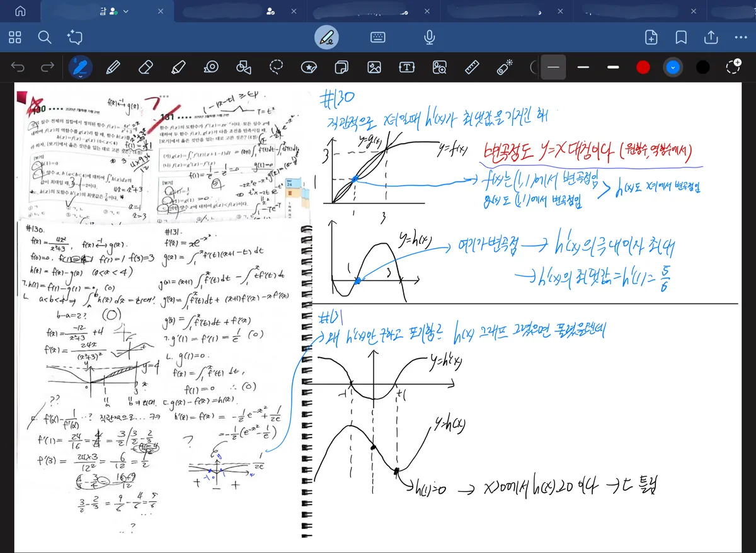Select the fountain pen tool
Image resolution: width=756 pixels, height=553 pixels.
coord(80,67)
